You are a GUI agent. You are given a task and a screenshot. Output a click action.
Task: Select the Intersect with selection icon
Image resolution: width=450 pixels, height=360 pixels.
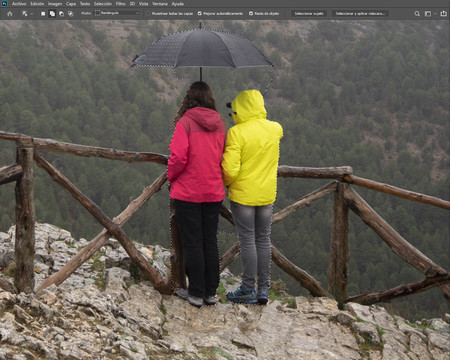click(x=70, y=14)
